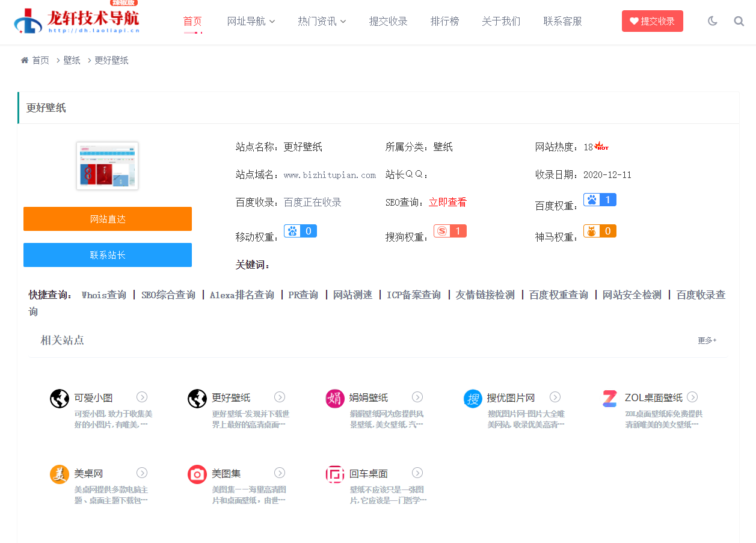Open the ZOL桌面壁纸 site title

[x=654, y=397]
